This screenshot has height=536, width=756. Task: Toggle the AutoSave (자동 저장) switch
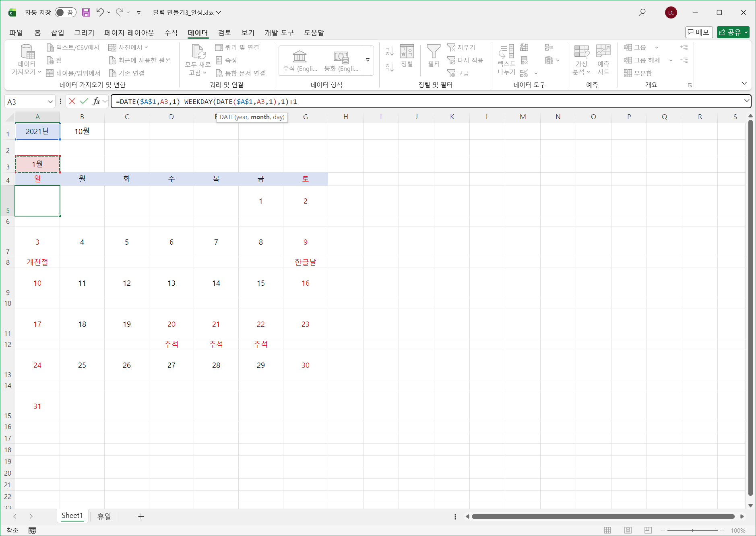point(65,12)
